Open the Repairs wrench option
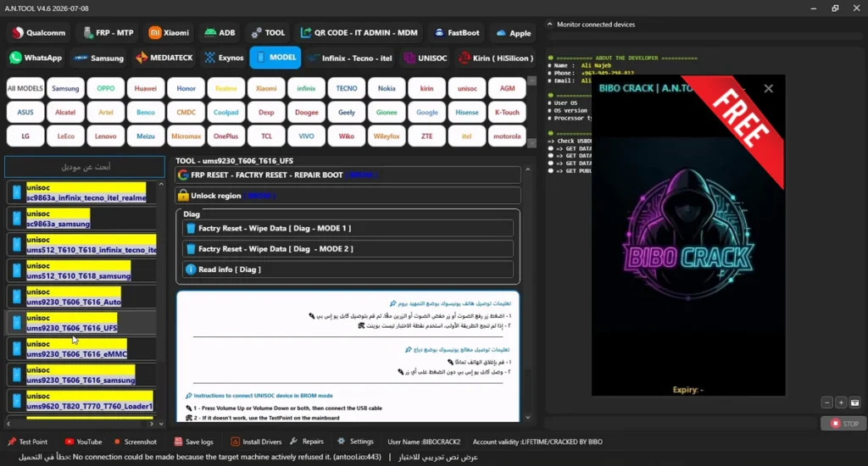This screenshot has height=466, width=868. [x=307, y=441]
